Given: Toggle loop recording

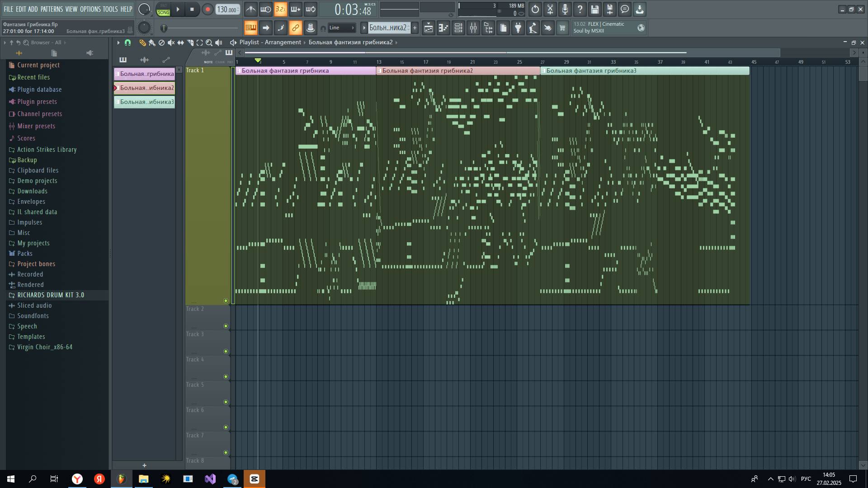Looking at the screenshot, I should [310, 9].
